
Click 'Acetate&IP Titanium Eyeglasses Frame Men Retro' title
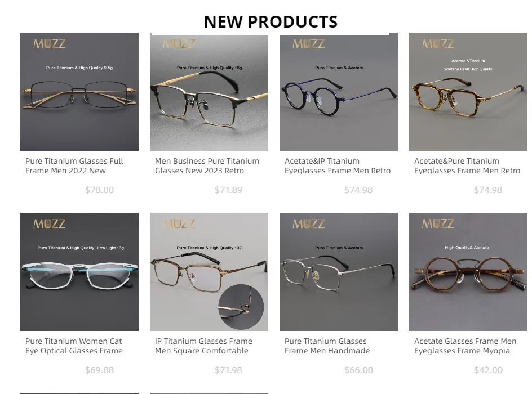click(338, 165)
